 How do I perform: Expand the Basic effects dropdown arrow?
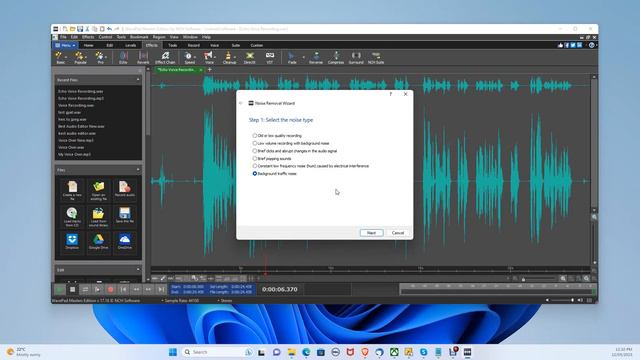tap(67, 58)
